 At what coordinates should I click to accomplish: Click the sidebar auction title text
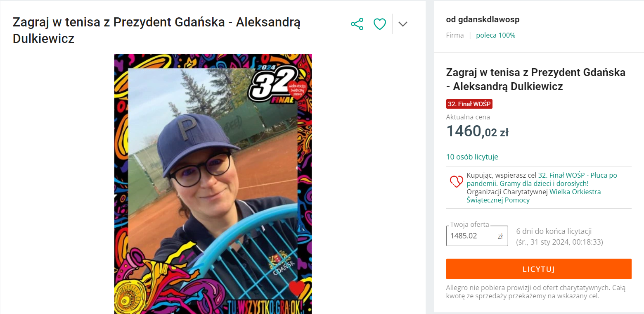tap(536, 79)
